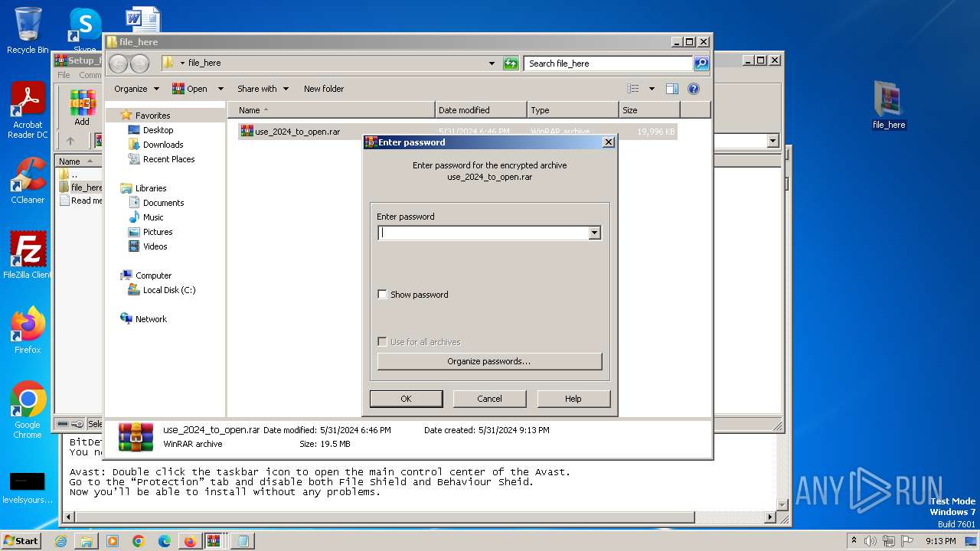Viewport: 980px width, 551px height.
Task: Click the Start button
Action: tap(21, 541)
